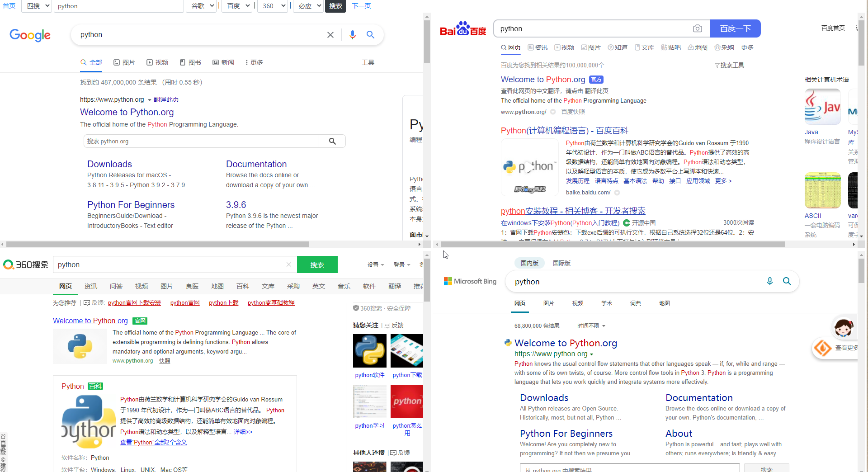Expand the Google result URL dropdown arrow
Image resolution: width=868 pixels, height=472 pixels.
150,100
